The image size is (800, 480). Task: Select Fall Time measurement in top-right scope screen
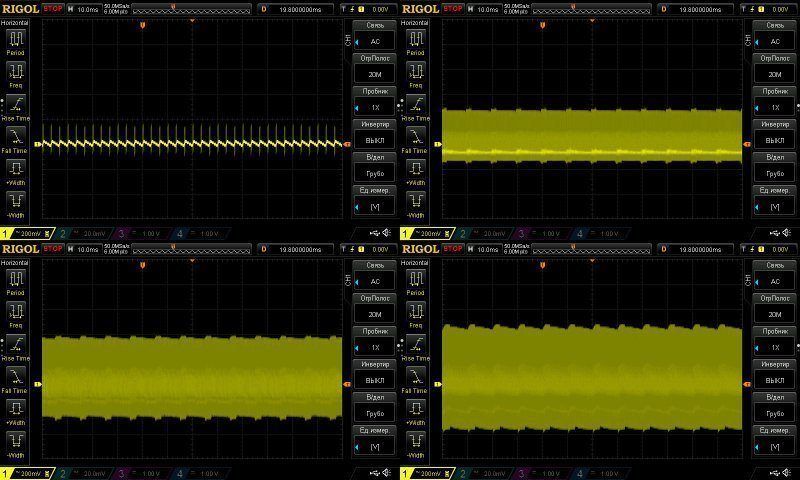coord(416,140)
